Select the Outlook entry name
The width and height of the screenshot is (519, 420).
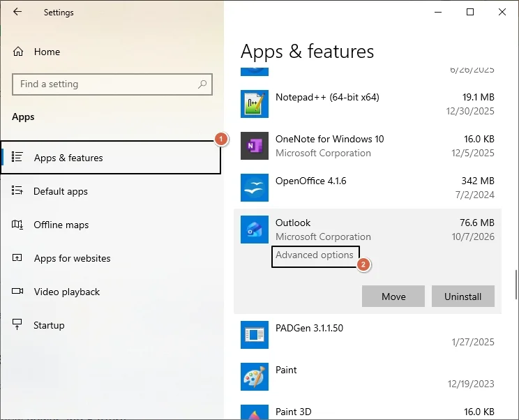point(293,223)
